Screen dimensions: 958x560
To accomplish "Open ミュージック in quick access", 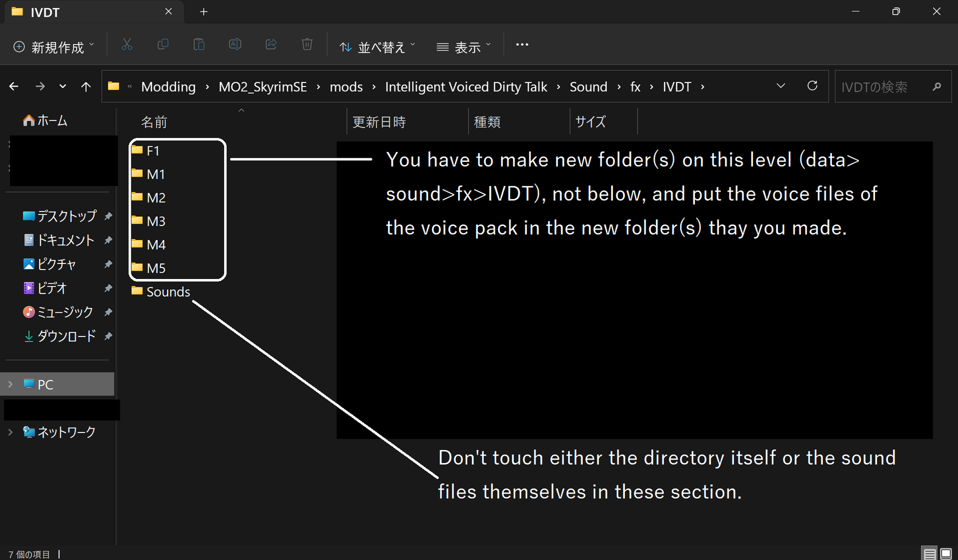I will (x=58, y=312).
